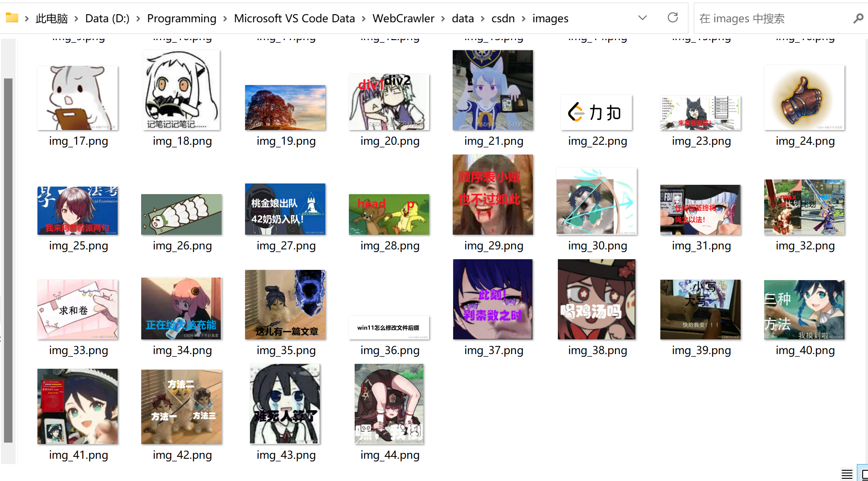868x481 pixels.
Task: Select img_38.png 喝鸡汤吗 thumbnail
Action: (597, 299)
